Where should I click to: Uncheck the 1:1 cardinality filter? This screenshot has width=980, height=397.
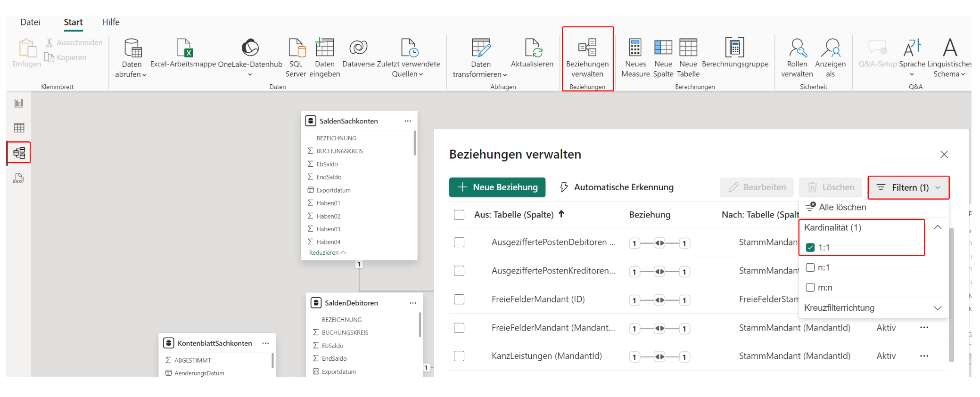pyautogui.click(x=810, y=247)
